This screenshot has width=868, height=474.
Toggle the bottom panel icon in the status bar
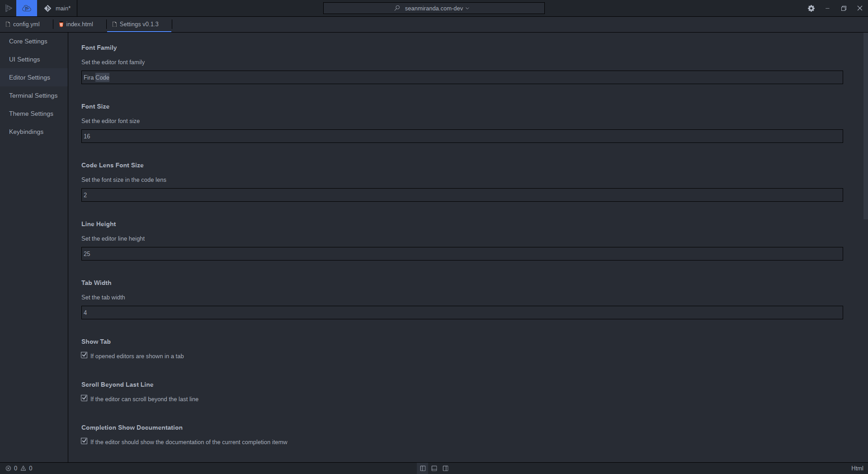point(434,468)
